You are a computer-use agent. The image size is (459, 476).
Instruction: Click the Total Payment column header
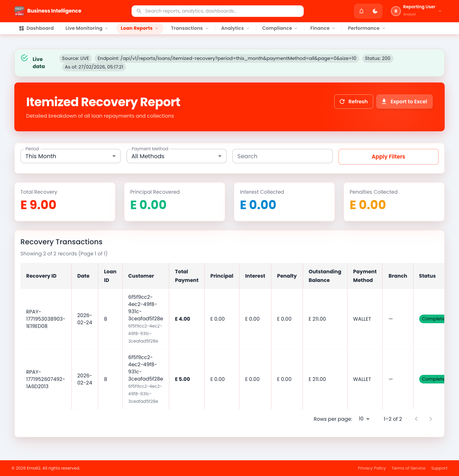click(186, 276)
